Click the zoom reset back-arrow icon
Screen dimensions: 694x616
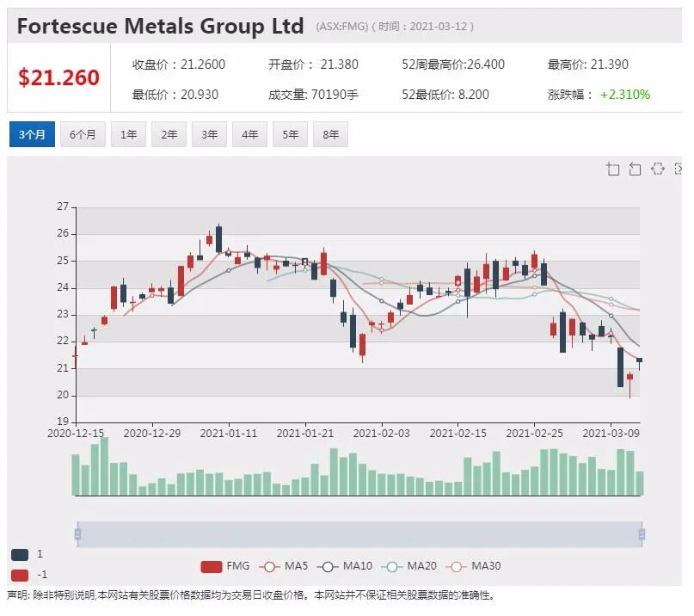635,169
